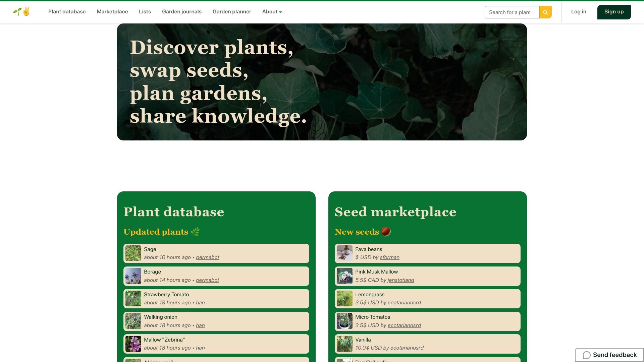Open the Sage plant thumbnail

coord(133,253)
